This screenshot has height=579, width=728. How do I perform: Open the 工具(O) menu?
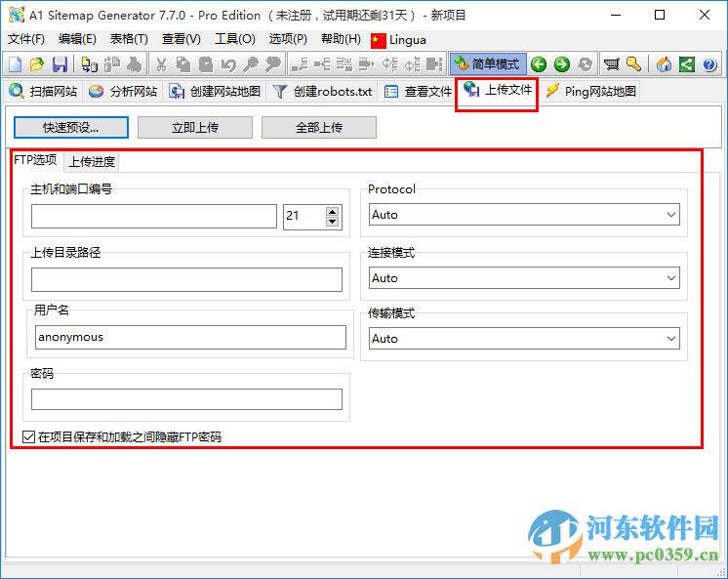tap(234, 39)
